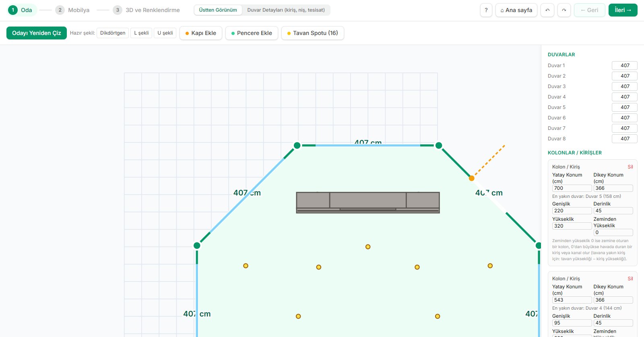Select the gray furniture unit in room
Image resolution: width=644 pixels, height=337 pixels.
pos(368,202)
